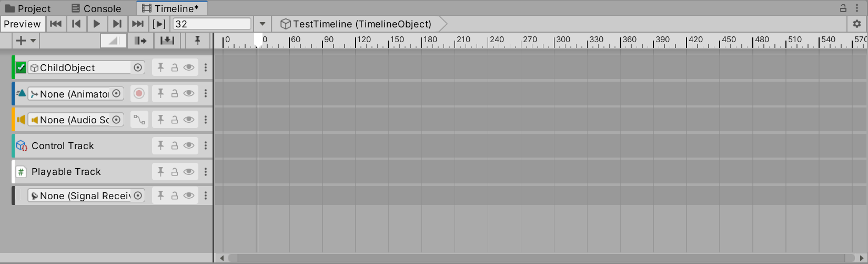Expand the timeline selector dropdown arrow
The width and height of the screenshot is (868, 264).
[263, 24]
